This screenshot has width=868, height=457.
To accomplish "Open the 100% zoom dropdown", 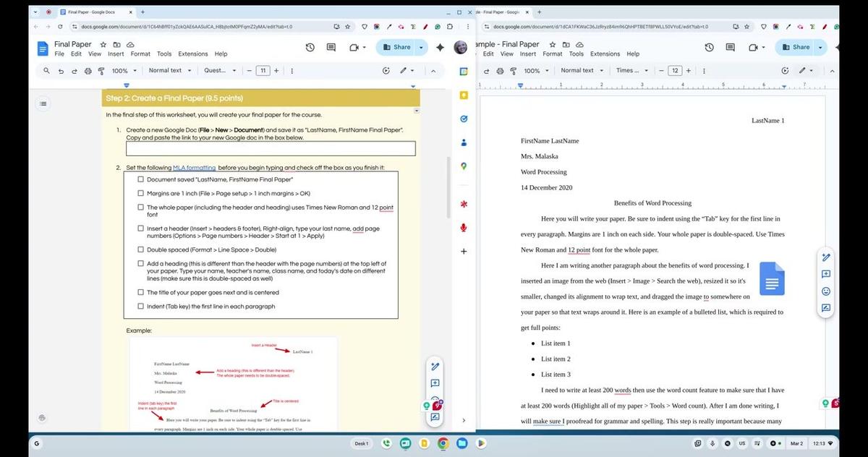I will 123,70.
